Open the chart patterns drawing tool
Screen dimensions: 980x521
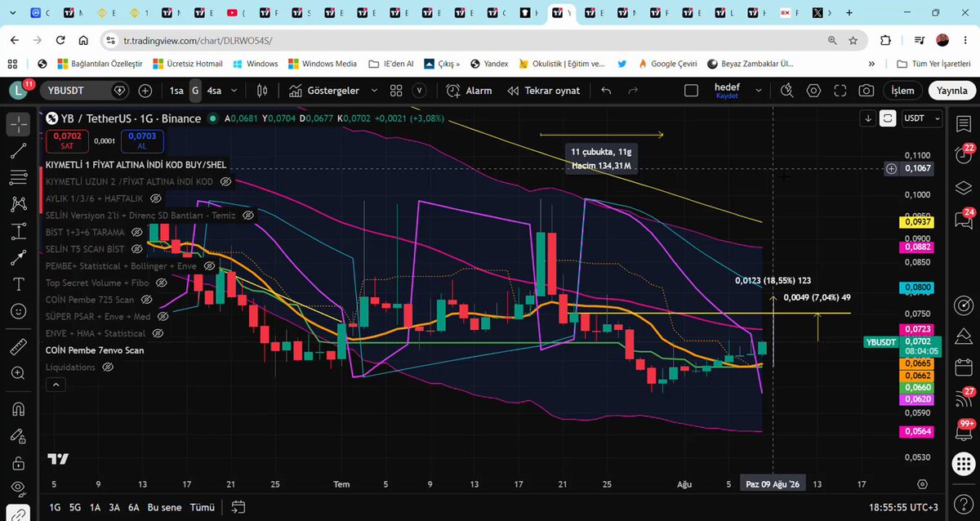point(18,204)
